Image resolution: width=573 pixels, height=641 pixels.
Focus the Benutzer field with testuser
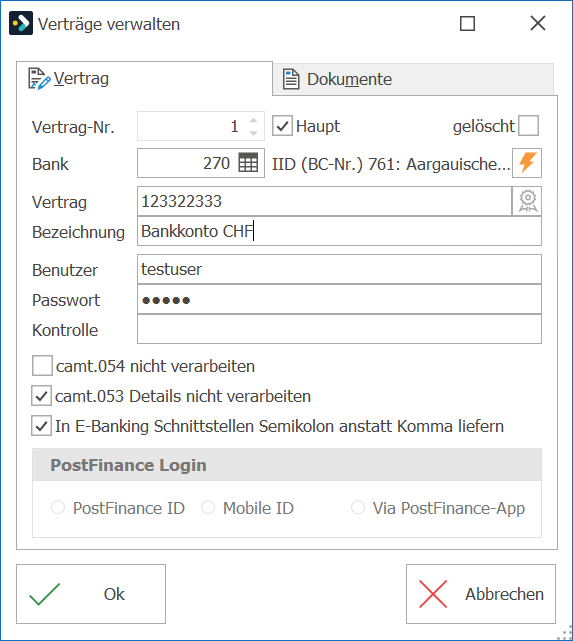click(x=339, y=269)
